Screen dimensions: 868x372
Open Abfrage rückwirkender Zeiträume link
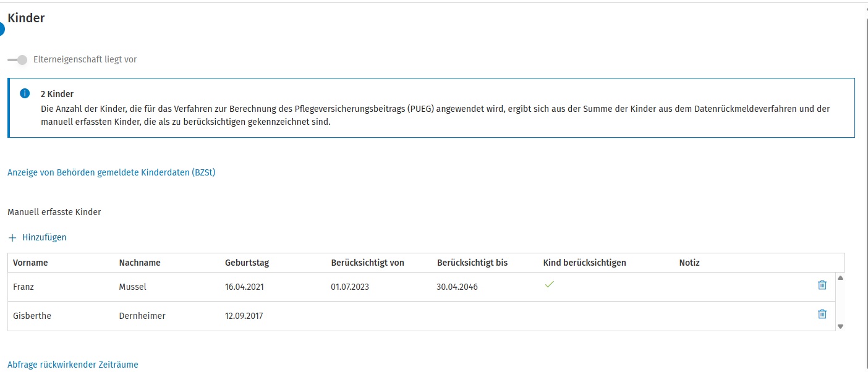coord(73,365)
